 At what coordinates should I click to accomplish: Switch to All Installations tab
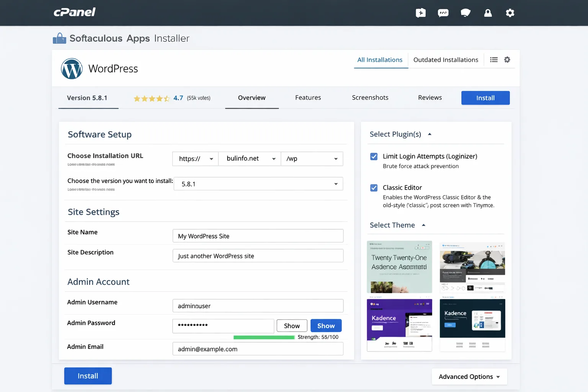click(x=380, y=60)
